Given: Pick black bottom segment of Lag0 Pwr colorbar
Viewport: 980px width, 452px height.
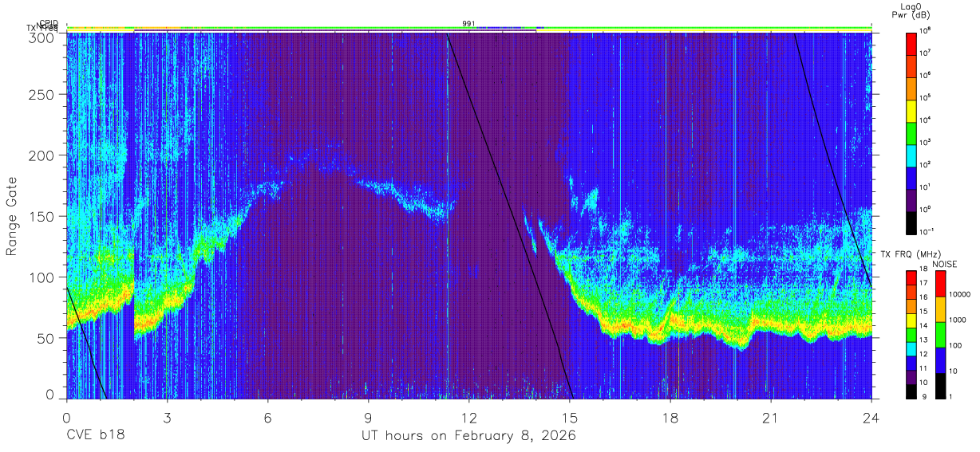Looking at the screenshot, I should (911, 222).
